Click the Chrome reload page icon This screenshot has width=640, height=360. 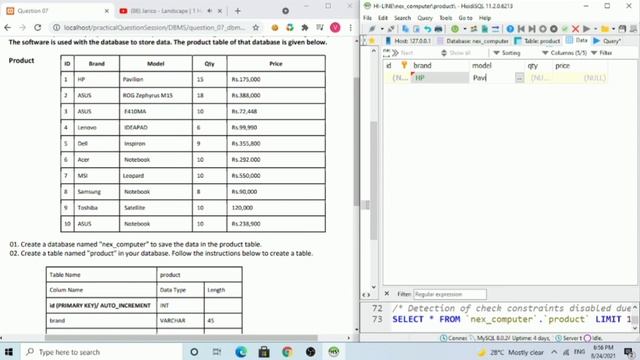point(38,27)
